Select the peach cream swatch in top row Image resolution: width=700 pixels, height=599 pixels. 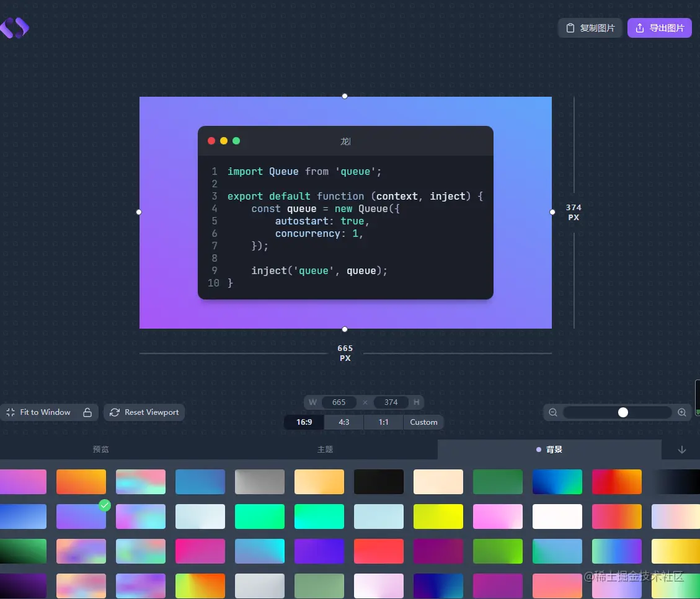438,482
